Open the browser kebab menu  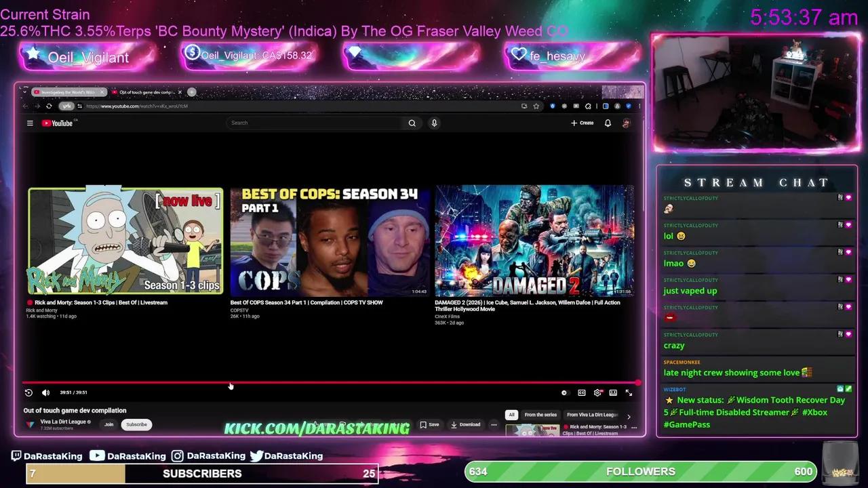pos(639,106)
